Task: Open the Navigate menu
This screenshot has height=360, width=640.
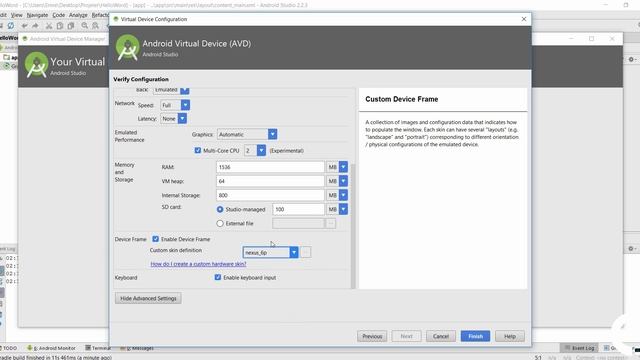Action: pos(37,15)
